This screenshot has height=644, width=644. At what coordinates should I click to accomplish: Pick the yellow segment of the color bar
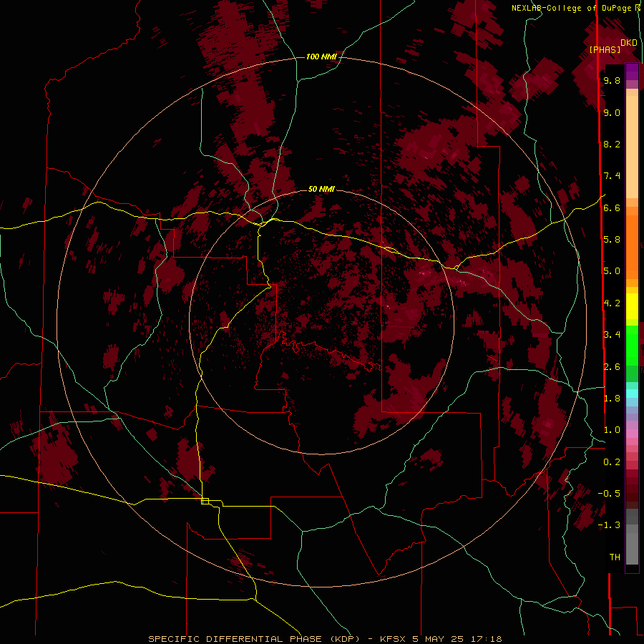(632, 306)
